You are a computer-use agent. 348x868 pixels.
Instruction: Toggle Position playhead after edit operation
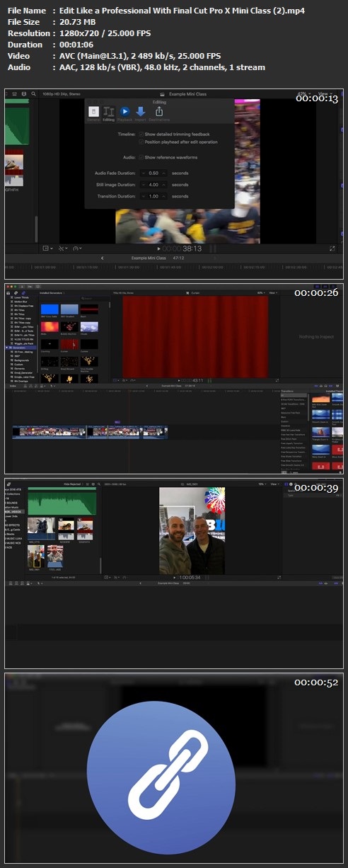coord(141,142)
